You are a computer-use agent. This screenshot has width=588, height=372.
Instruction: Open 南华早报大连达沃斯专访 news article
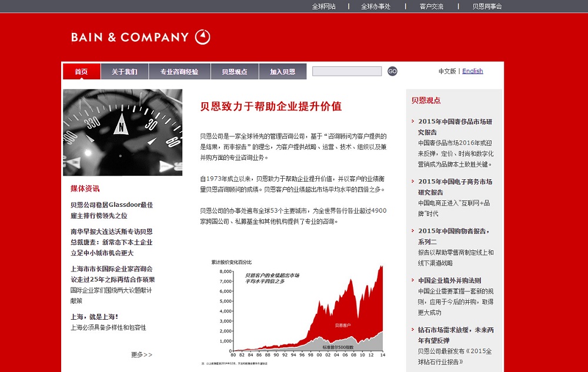coord(112,242)
